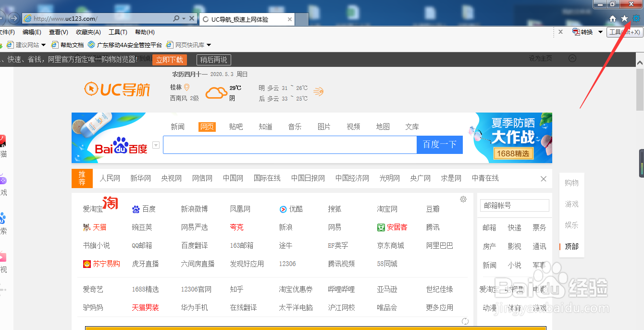Go to the browser Home icon
This screenshot has width=644, height=330.
point(612,18)
